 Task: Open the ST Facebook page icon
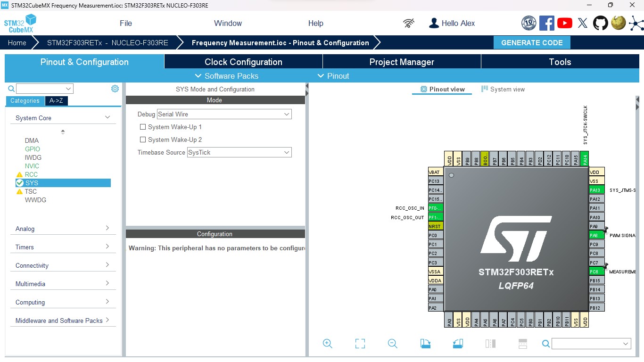pos(547,23)
